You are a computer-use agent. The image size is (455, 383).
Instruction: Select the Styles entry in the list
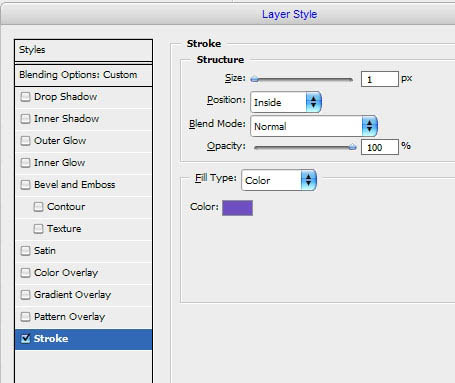click(x=83, y=50)
